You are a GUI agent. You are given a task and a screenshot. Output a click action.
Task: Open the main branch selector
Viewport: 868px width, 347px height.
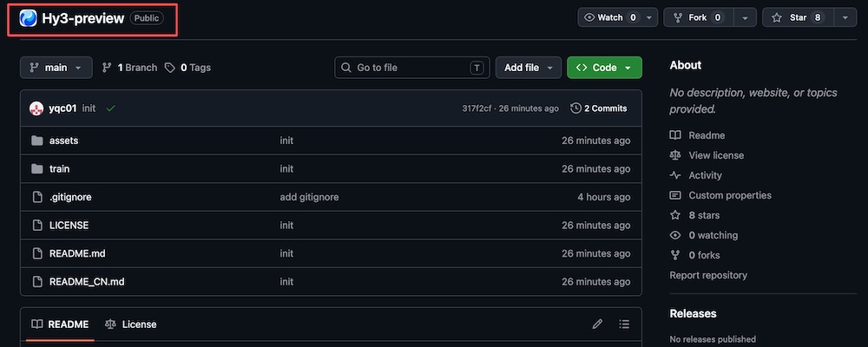pyautogui.click(x=56, y=68)
